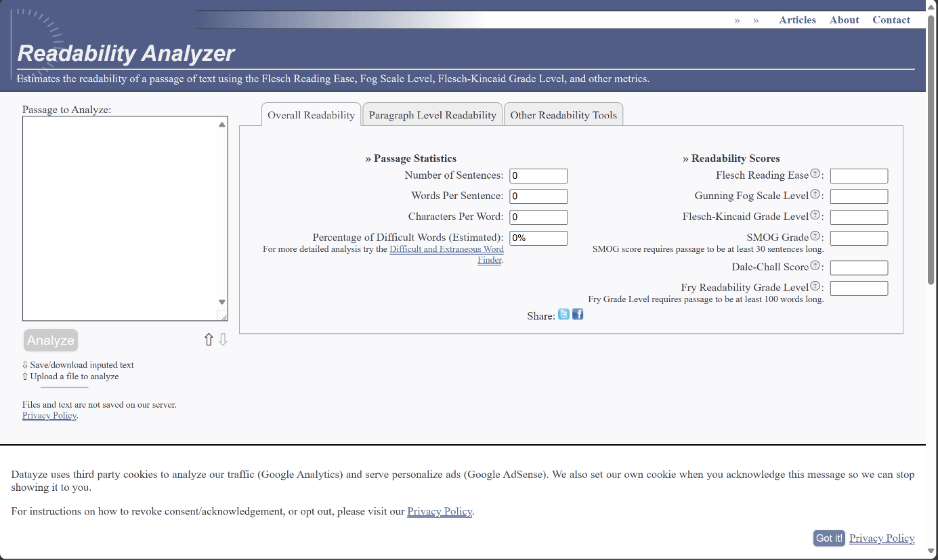Image resolution: width=938 pixels, height=560 pixels.
Task: Open the Dale-Chall Score help icon
Action: coord(815,265)
